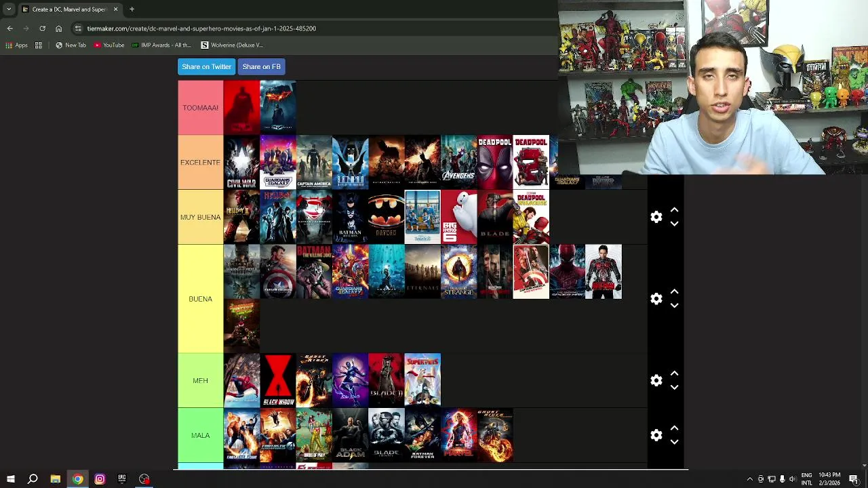Select the BUENA tier label
This screenshot has height=488, width=868.
(x=200, y=299)
